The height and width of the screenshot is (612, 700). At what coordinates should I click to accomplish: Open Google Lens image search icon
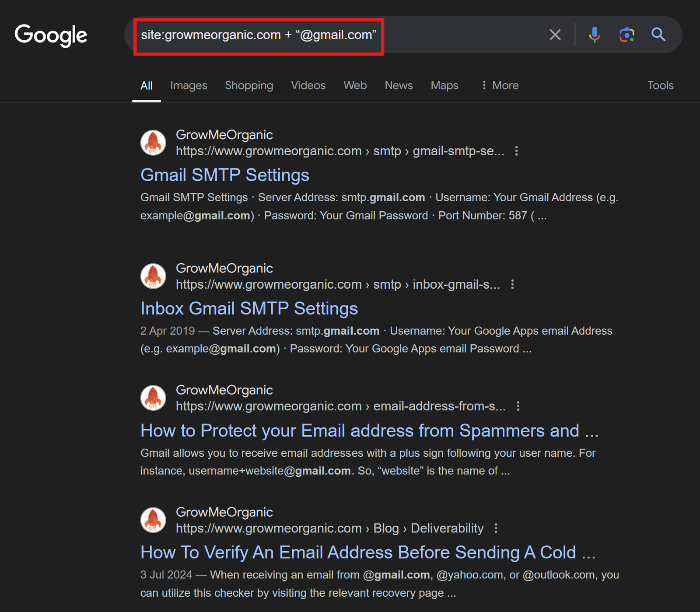click(x=627, y=35)
